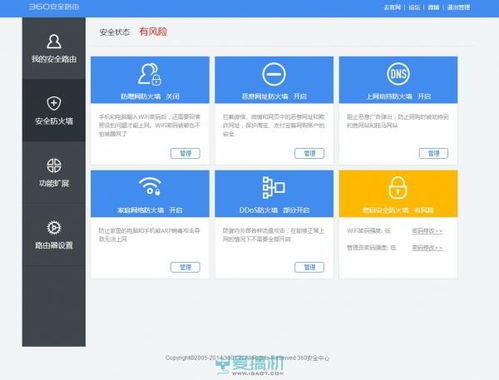The width and height of the screenshot is (499, 380).
Task: Click the description text under 上网劫持防火墙
Action: [398, 121]
